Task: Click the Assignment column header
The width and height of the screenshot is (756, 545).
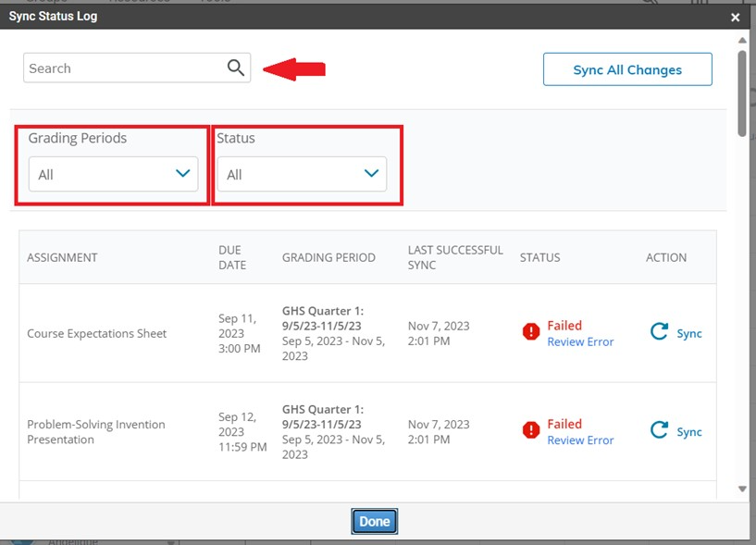Action: tap(62, 257)
